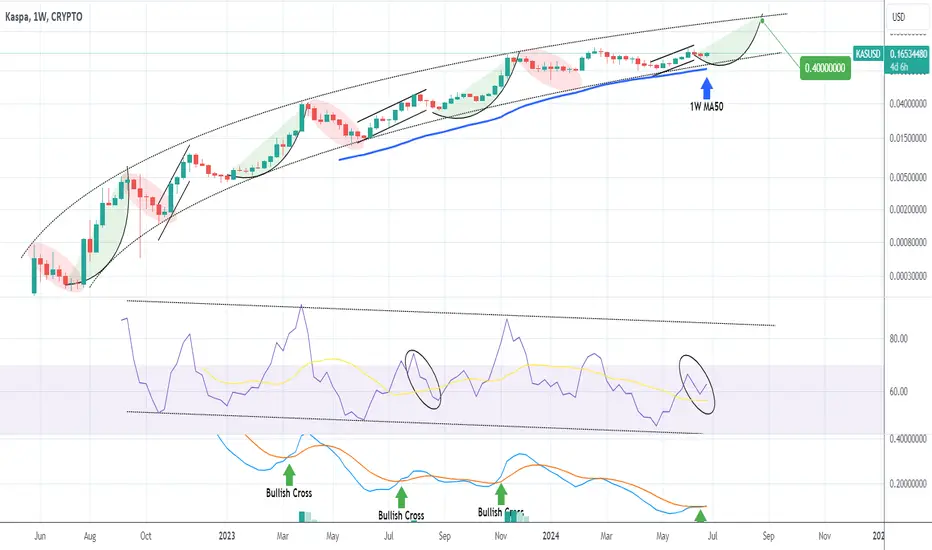This screenshot has width=932, height=550.
Task: Click the 0.00030000 price axis label
Action: click(x=908, y=276)
